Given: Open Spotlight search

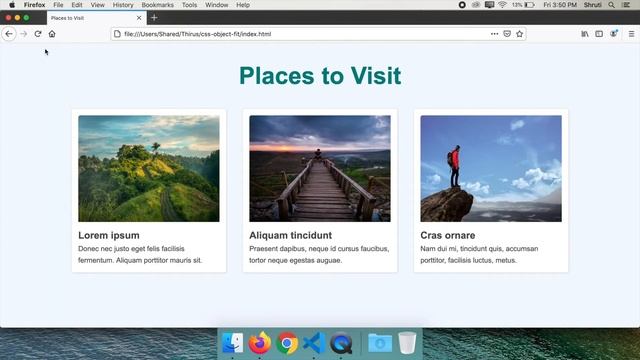Looking at the screenshot, I should (x=611, y=5).
